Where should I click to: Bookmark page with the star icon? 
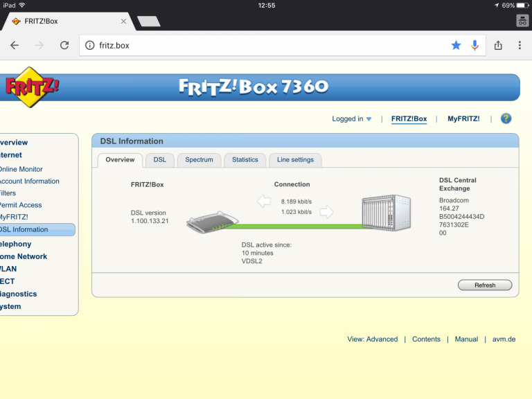tap(456, 45)
